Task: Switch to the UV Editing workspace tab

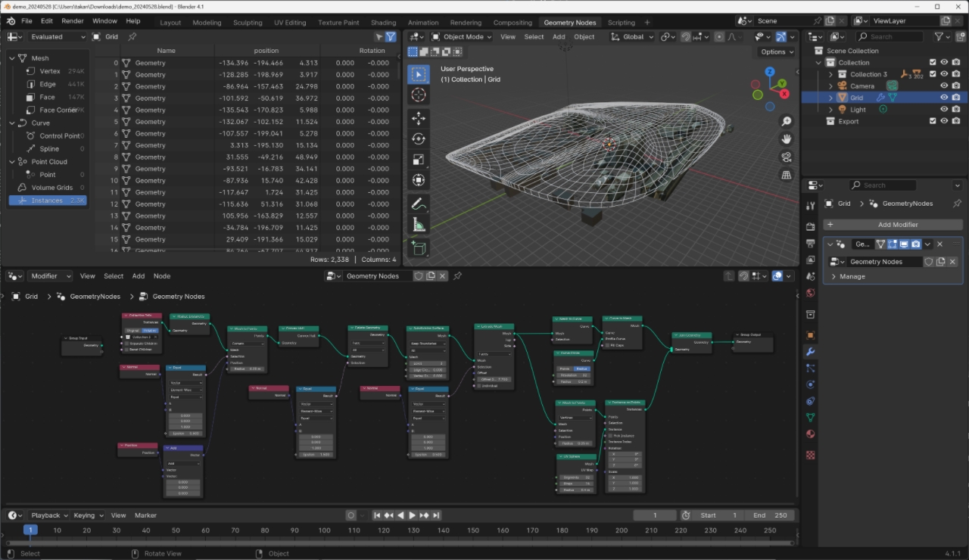Action: [290, 23]
